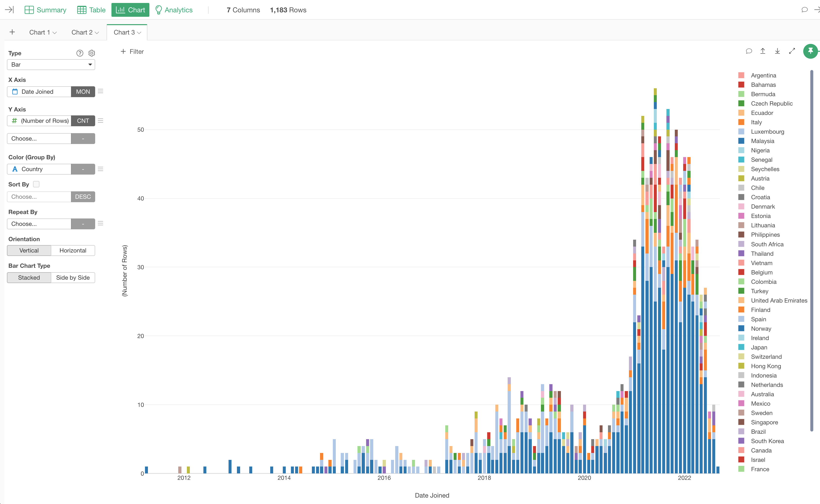820x504 pixels.
Task: Collapse the left sidebar arrow icon
Action: click(9, 10)
